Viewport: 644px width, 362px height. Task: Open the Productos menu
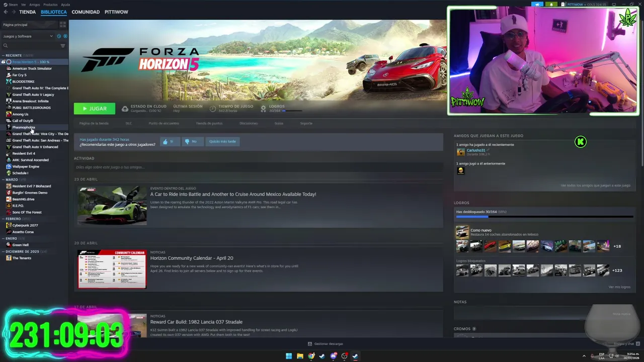click(50, 5)
